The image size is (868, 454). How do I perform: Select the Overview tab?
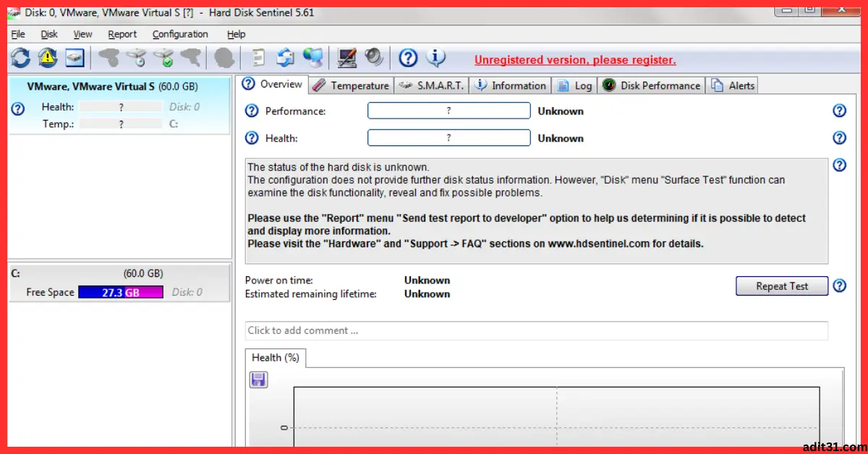click(273, 84)
